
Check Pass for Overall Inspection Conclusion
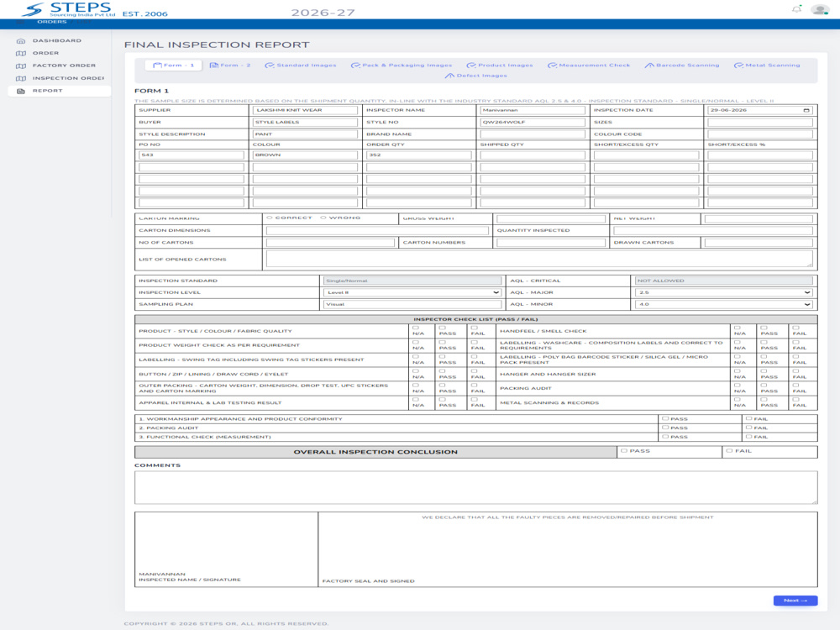pyautogui.click(x=624, y=451)
